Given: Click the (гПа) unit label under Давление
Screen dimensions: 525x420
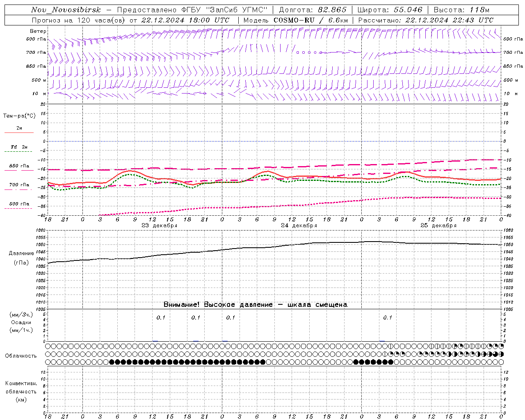Looking at the screenshot, I should [21, 263].
